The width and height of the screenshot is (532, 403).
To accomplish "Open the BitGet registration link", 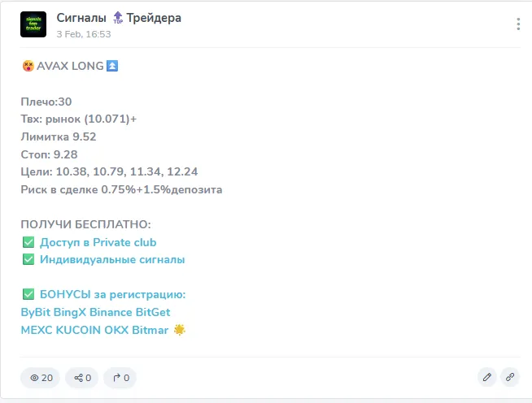I will point(153,312).
